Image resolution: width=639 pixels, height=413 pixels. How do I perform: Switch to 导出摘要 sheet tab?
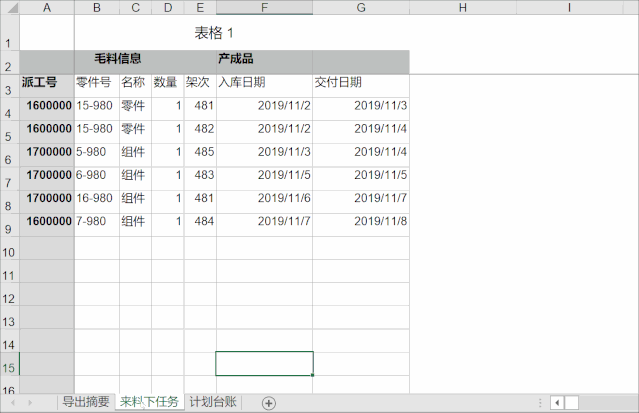(86, 402)
